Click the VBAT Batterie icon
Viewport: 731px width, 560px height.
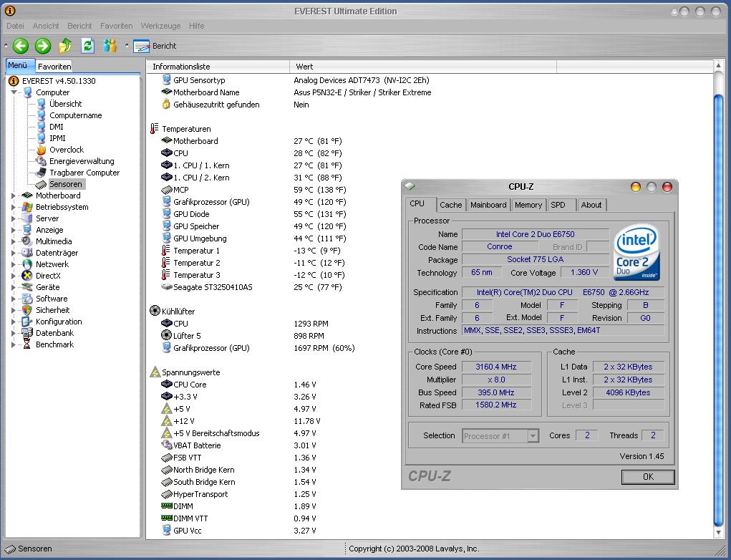click(x=166, y=445)
